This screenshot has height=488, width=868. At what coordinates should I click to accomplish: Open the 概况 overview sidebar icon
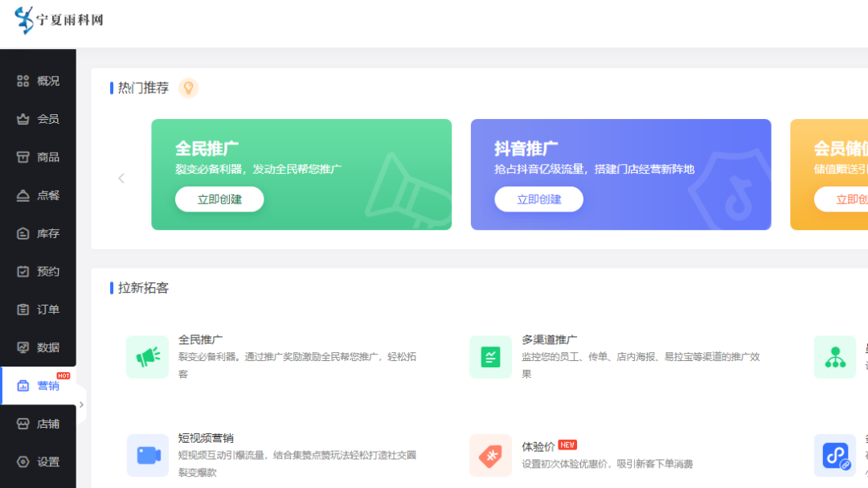click(23, 81)
